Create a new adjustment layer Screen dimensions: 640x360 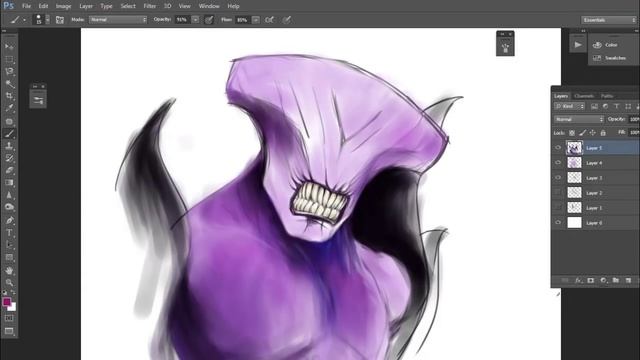tap(603, 280)
